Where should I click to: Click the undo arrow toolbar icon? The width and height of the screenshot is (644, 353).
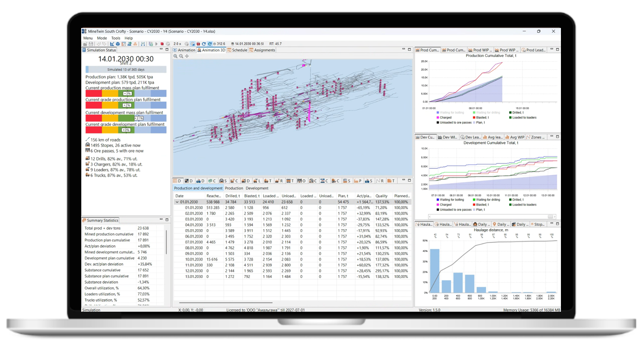[x=99, y=44]
